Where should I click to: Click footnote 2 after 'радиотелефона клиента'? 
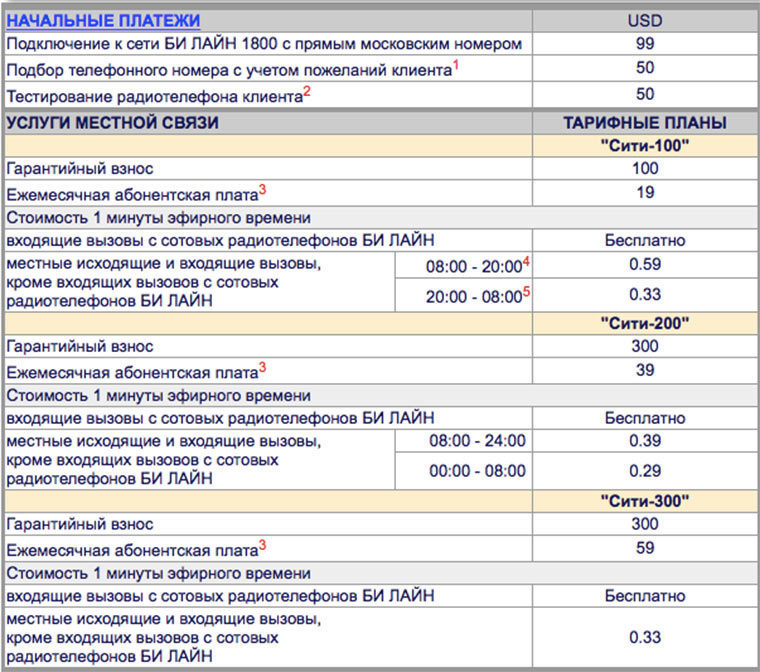[x=307, y=91]
